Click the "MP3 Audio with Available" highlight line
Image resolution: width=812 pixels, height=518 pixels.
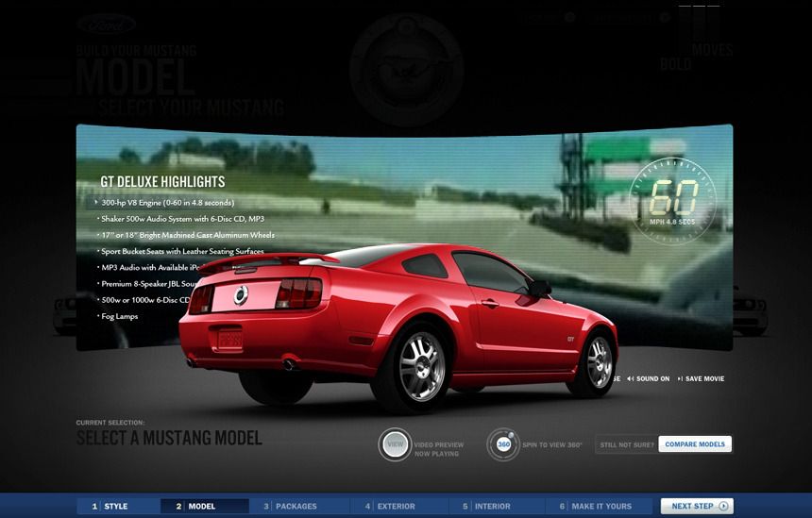[x=150, y=268]
